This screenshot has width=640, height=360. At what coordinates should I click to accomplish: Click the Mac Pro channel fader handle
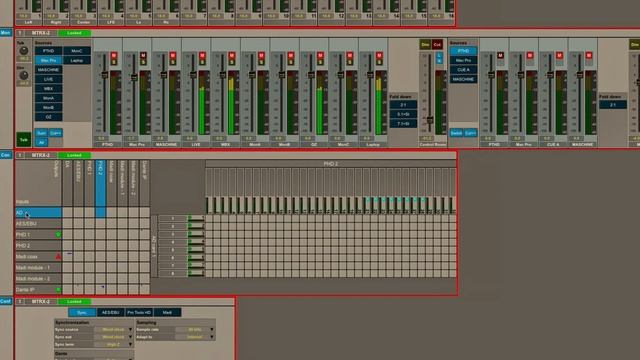click(134, 77)
